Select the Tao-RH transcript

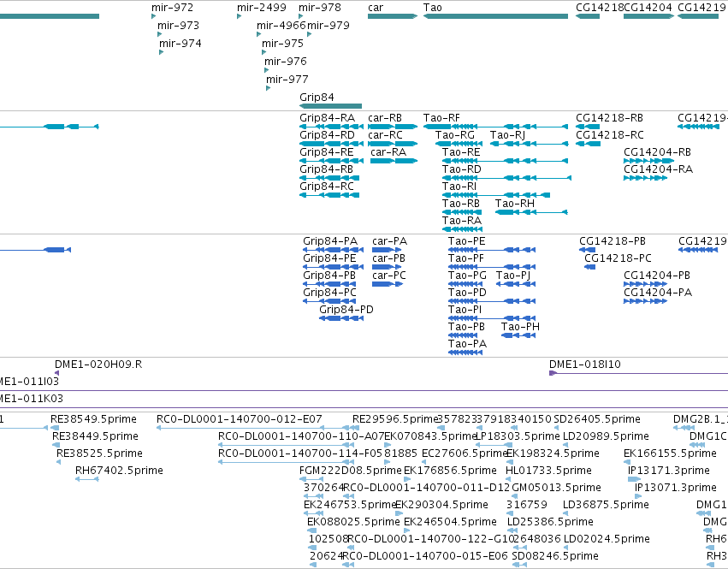coord(531,212)
